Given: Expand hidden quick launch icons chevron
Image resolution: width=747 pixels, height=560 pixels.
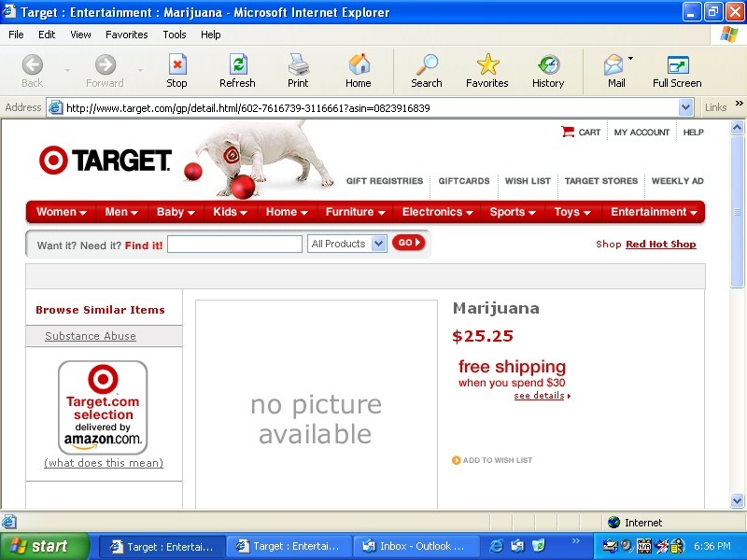Looking at the screenshot, I should pyautogui.click(x=575, y=541).
